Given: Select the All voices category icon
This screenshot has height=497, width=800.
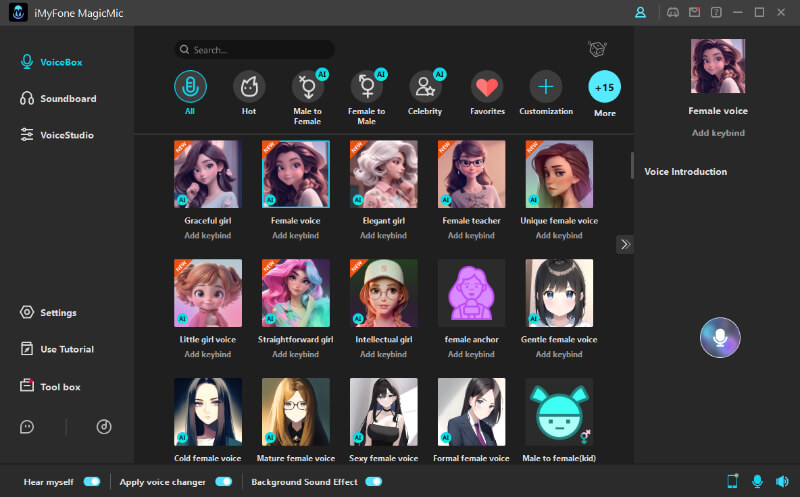Looking at the screenshot, I should click(x=190, y=87).
